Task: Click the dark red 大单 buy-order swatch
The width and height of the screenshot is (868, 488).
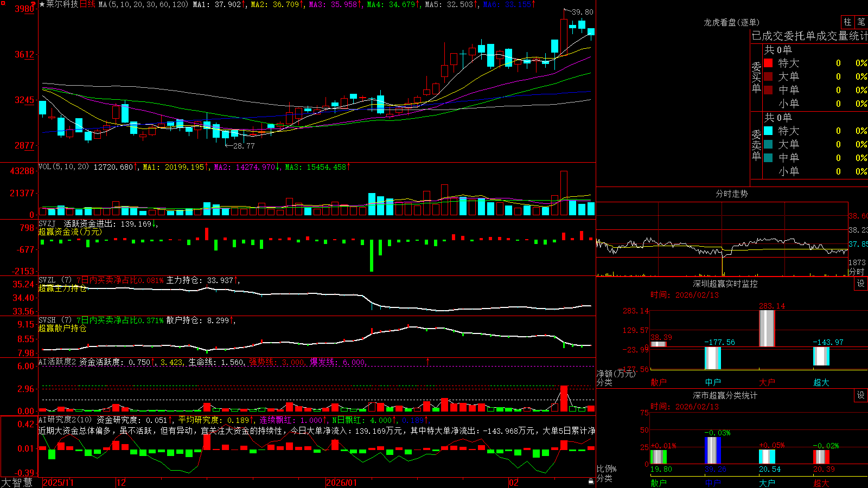Action: (768, 76)
